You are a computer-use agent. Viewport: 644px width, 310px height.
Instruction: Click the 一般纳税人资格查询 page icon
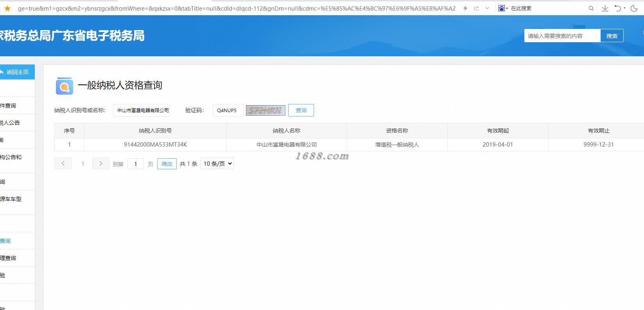pyautogui.click(x=65, y=86)
